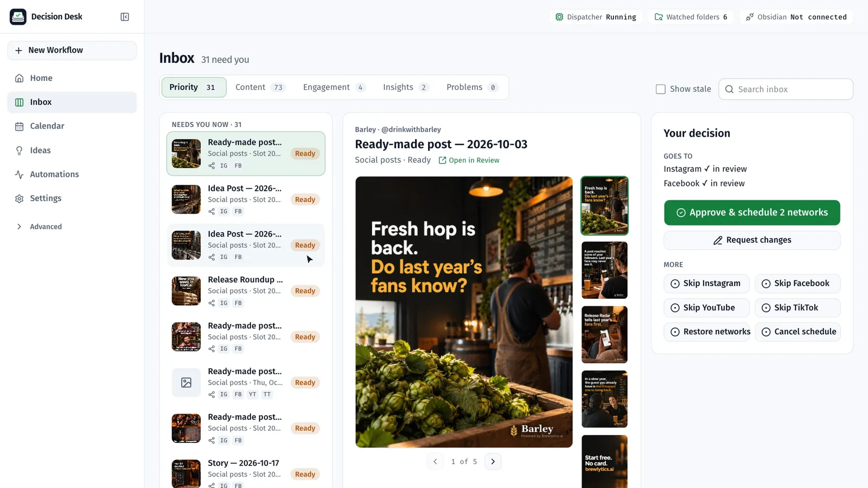
Task: Click Skip Facebook
Action: click(x=797, y=284)
